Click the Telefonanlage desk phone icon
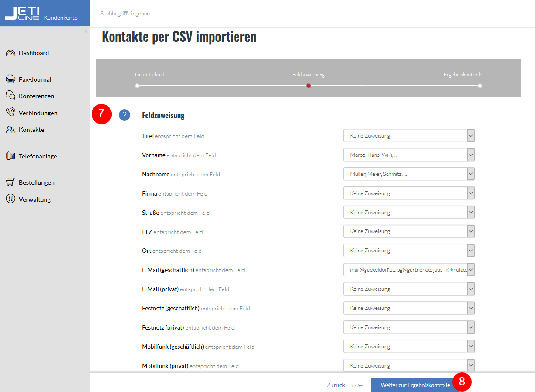The width and height of the screenshot is (535, 392). pyautogui.click(x=10, y=156)
